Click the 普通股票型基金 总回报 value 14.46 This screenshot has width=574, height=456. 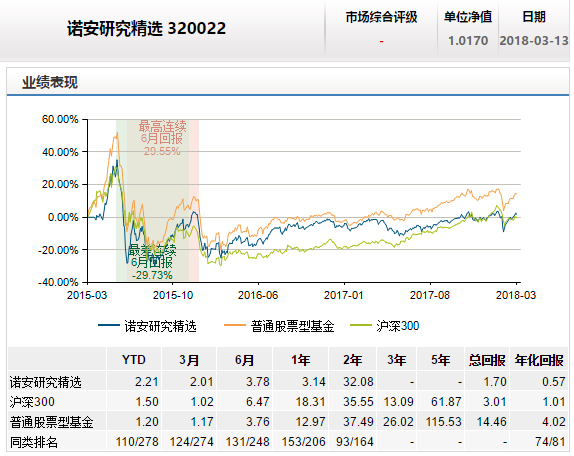(x=491, y=422)
